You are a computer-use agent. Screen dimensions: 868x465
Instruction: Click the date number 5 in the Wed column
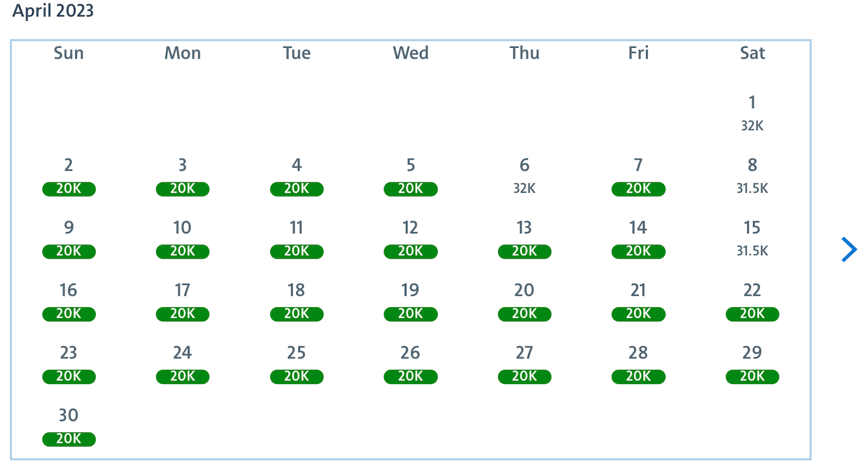[411, 165]
